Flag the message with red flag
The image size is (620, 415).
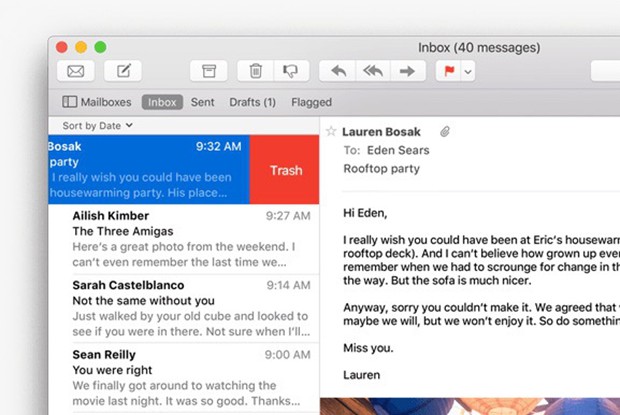click(449, 71)
